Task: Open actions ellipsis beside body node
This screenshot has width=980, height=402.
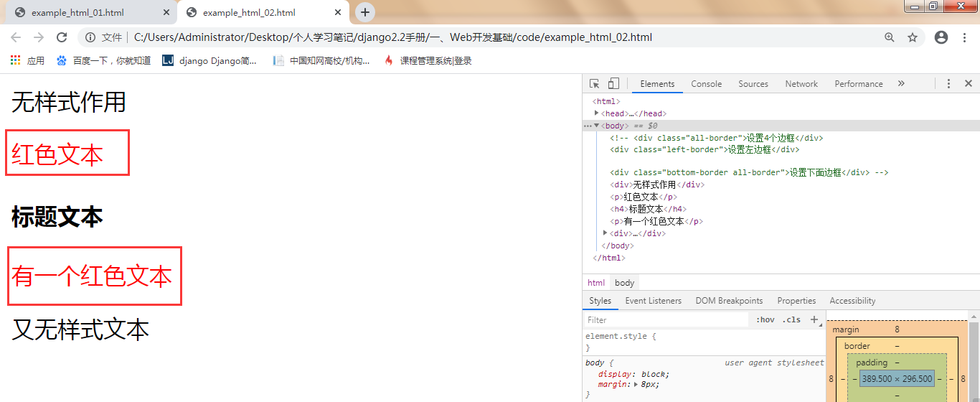Action: [588, 126]
